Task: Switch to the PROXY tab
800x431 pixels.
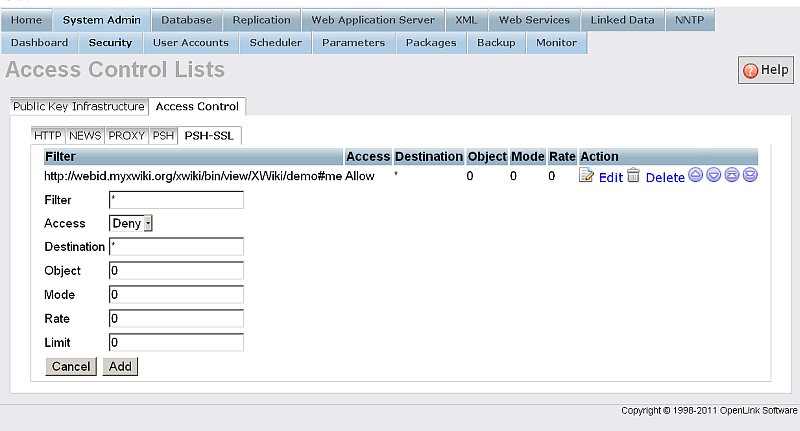Action: pyautogui.click(x=127, y=135)
